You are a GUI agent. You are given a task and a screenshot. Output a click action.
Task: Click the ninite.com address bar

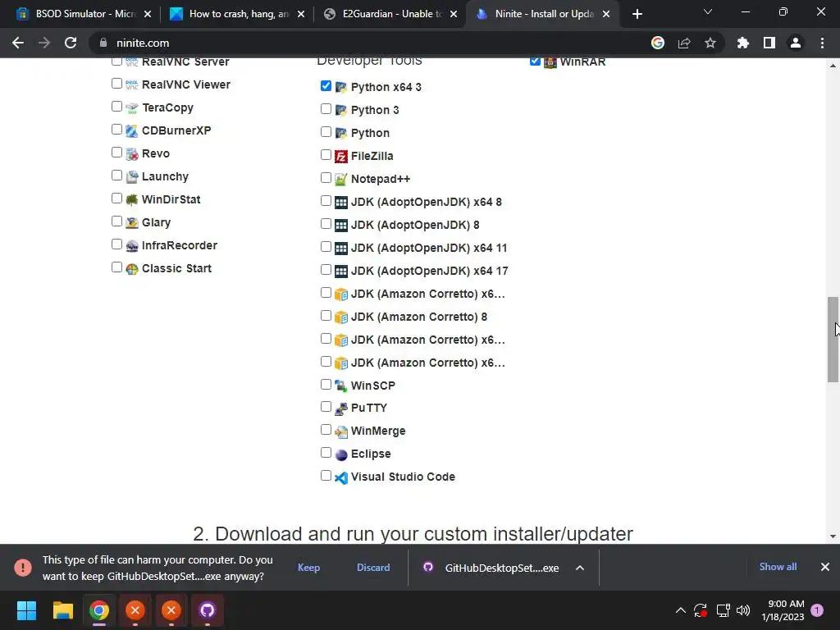pyautogui.click(x=370, y=43)
